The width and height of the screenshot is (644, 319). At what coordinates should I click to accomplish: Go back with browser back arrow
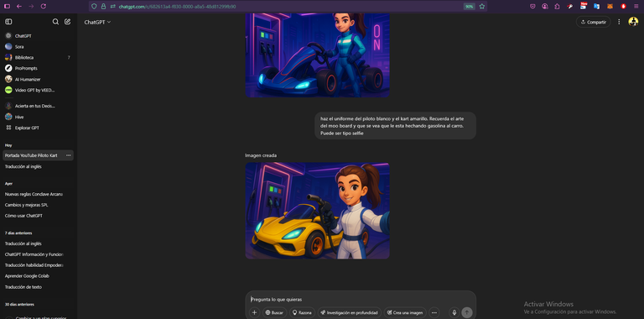point(19,6)
